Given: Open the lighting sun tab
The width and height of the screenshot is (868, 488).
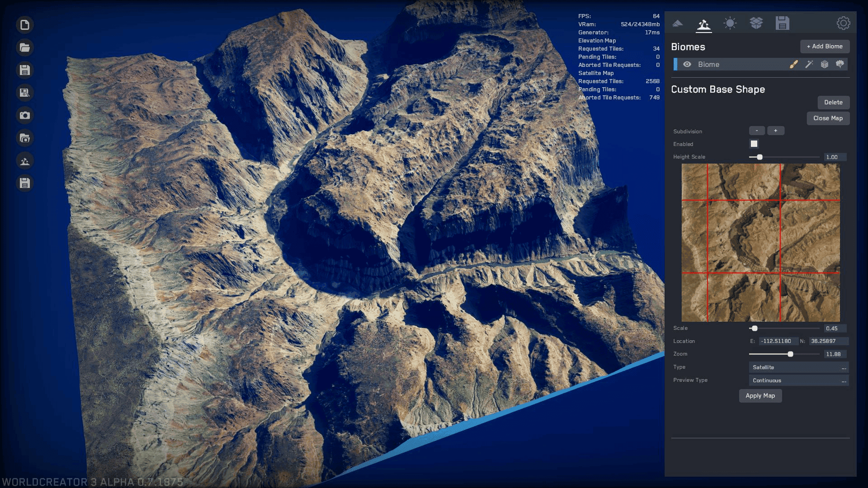Looking at the screenshot, I should pos(729,23).
